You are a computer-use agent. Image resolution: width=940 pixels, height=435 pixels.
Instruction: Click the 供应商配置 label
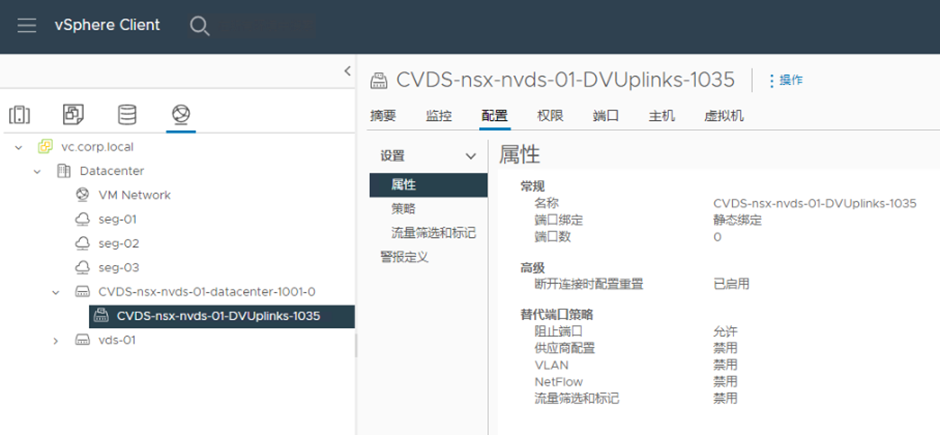(x=565, y=348)
